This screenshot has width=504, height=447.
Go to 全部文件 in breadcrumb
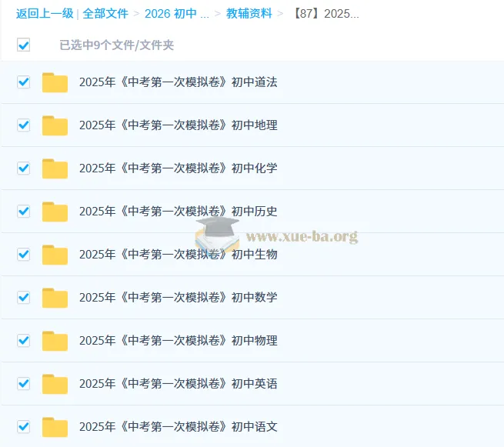[x=105, y=14]
